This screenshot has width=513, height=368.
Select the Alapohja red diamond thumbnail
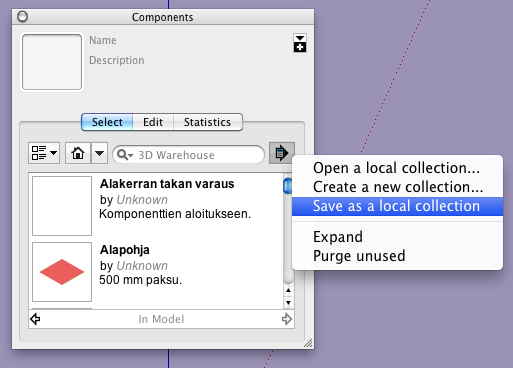point(62,272)
